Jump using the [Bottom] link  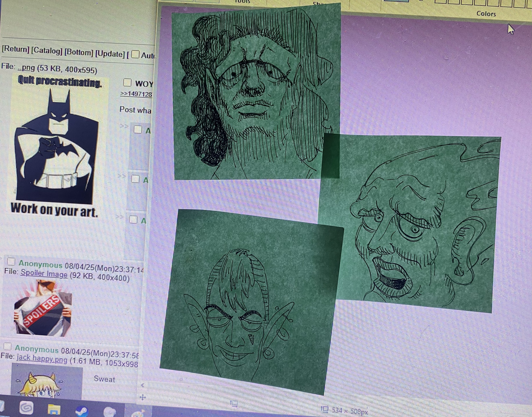[79, 52]
